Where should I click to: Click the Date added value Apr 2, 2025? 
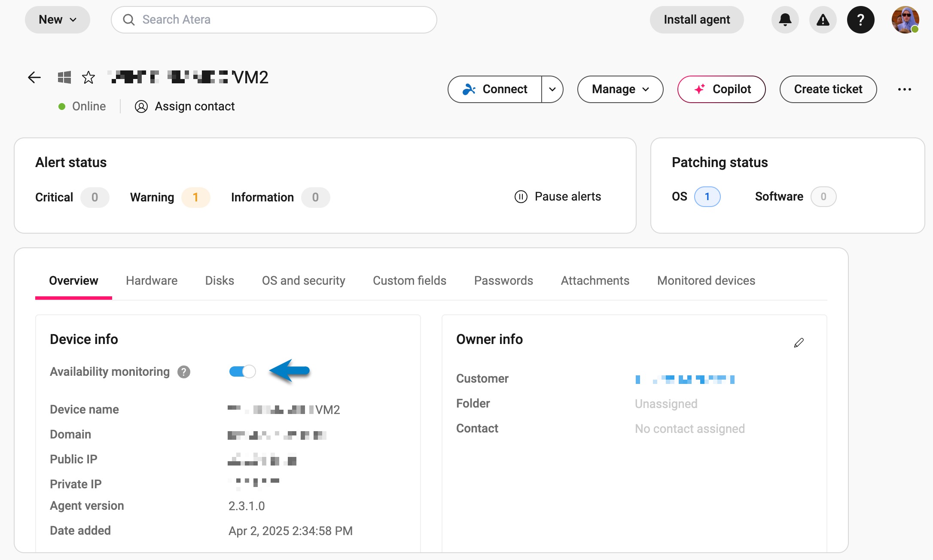pyautogui.click(x=290, y=531)
